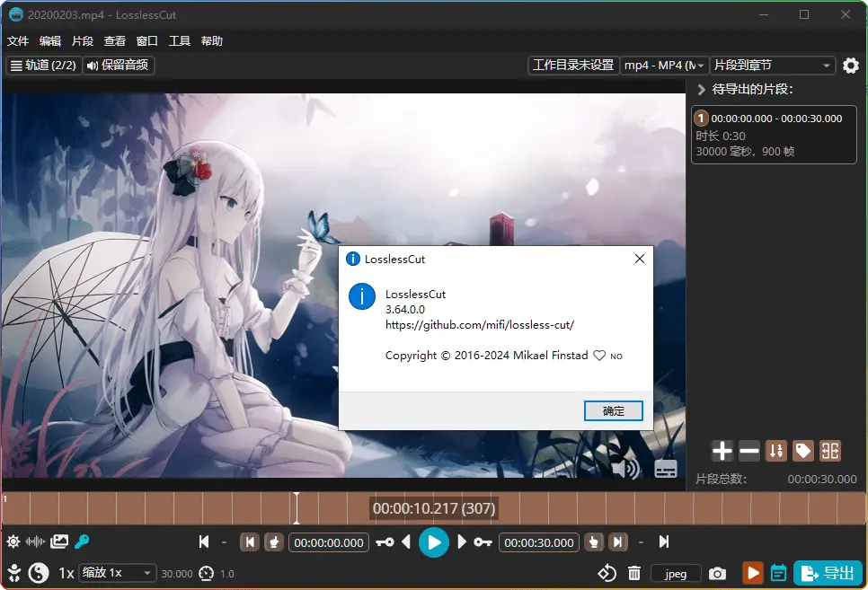Image resolution: width=868 pixels, height=590 pixels.
Task: Click the teal calendar list icon
Action: (x=778, y=574)
